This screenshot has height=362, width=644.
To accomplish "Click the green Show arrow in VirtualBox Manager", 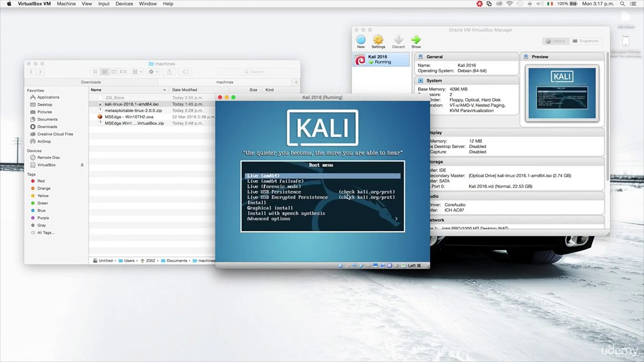I will pos(416,40).
